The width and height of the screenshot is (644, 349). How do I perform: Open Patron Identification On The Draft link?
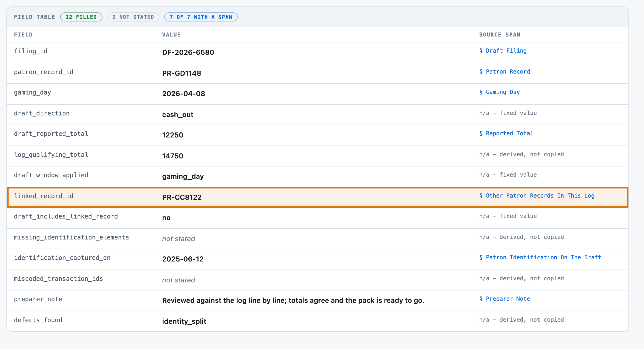[x=540, y=257]
